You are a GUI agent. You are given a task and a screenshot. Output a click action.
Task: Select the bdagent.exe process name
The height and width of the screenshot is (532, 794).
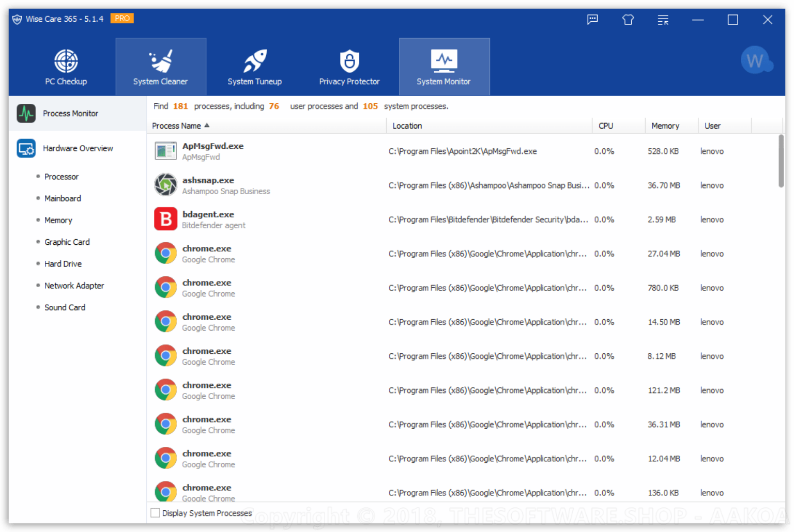[x=208, y=214]
